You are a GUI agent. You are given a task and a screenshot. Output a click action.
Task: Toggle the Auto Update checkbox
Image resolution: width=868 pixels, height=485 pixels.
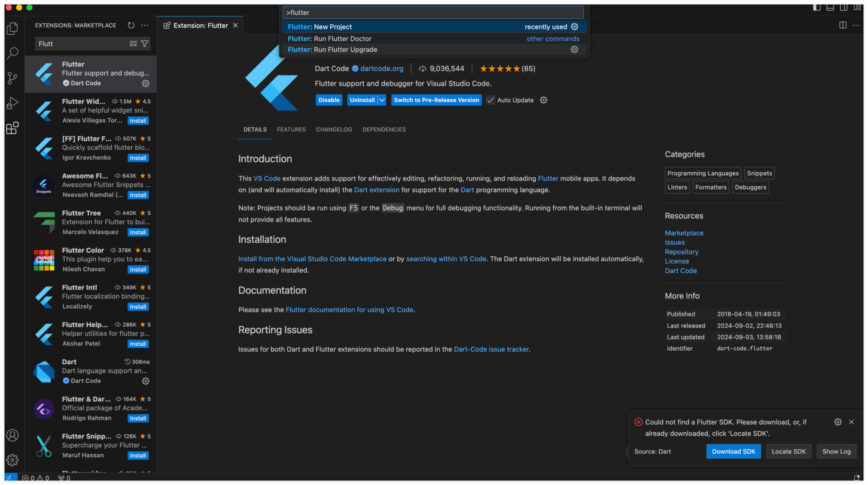[x=491, y=100]
